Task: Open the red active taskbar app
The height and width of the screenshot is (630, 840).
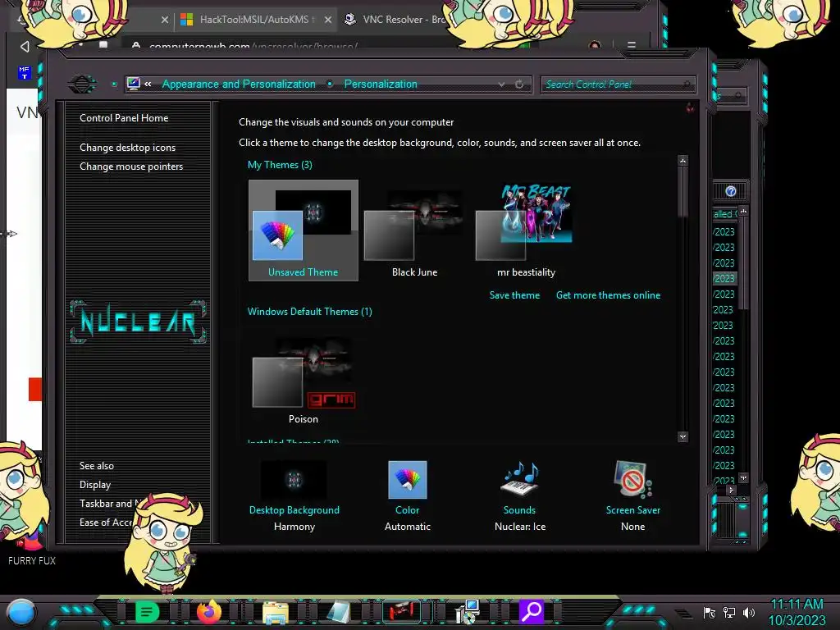Action: (401, 611)
